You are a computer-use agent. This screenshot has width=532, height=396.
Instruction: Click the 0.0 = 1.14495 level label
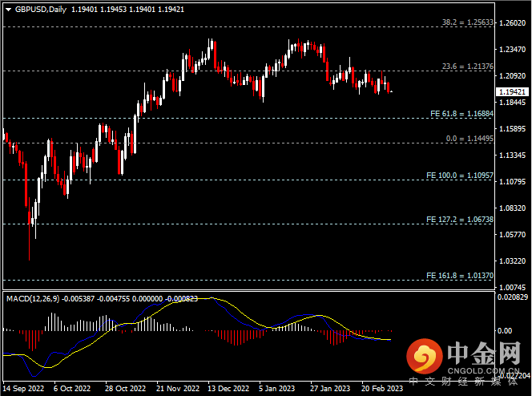coord(470,139)
